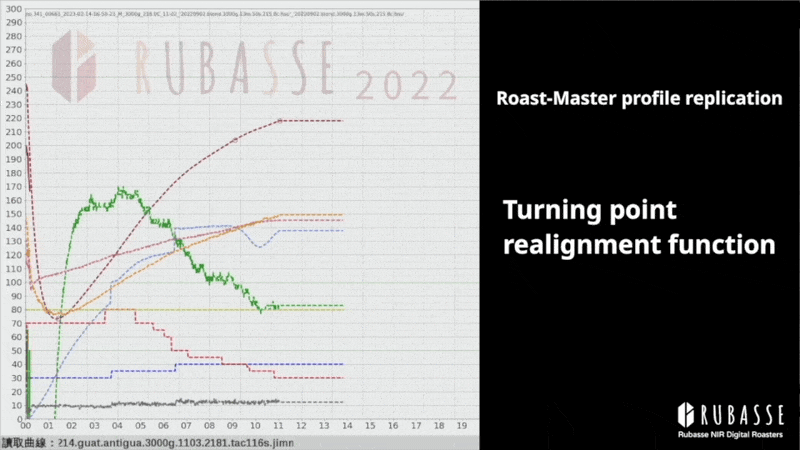
Task: Click the 300 label on the vertical axis
Action: [12, 10]
